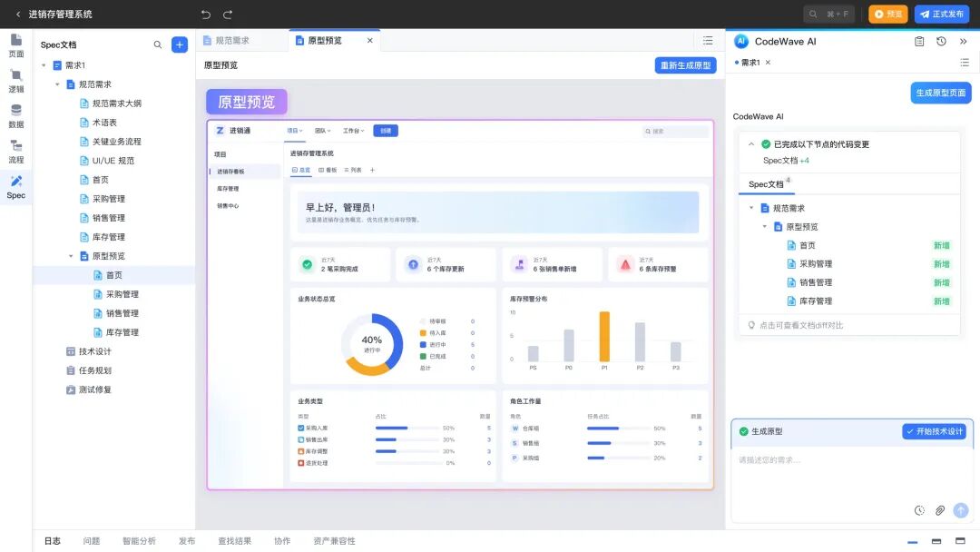Click the prototype 搜索 field
Viewport: 980px width, 552px height.
676,132
